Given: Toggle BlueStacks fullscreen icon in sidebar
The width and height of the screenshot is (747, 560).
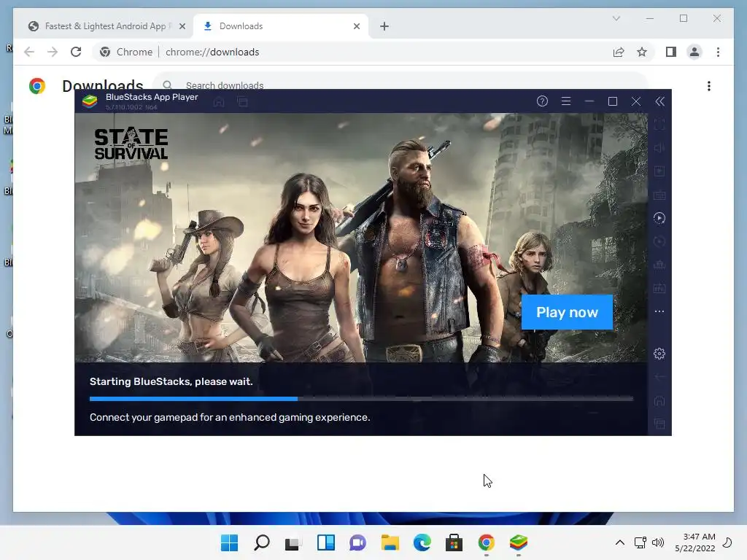Looking at the screenshot, I should point(659,125).
